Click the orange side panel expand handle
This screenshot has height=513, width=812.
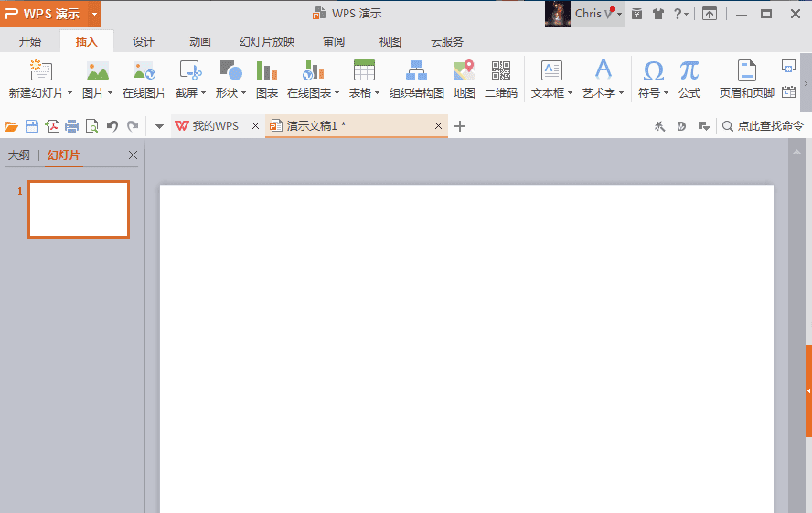(x=808, y=390)
